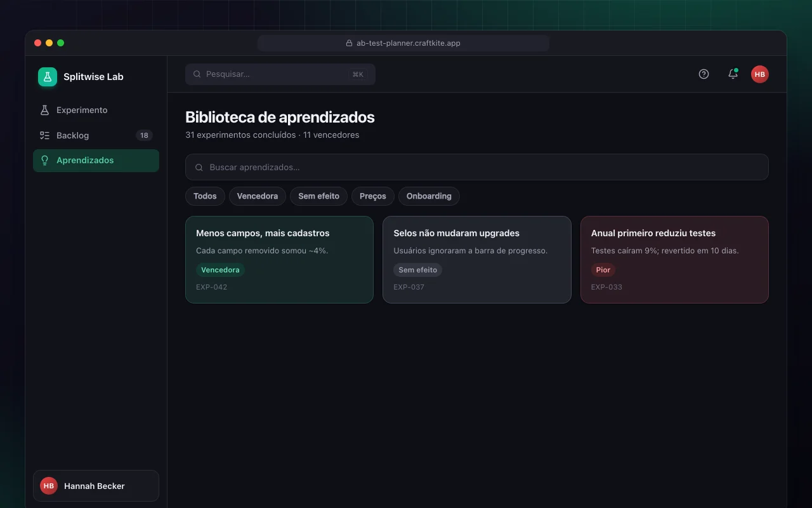This screenshot has height=508, width=812.
Task: Select Aprendizados in sidebar
Action: point(96,161)
